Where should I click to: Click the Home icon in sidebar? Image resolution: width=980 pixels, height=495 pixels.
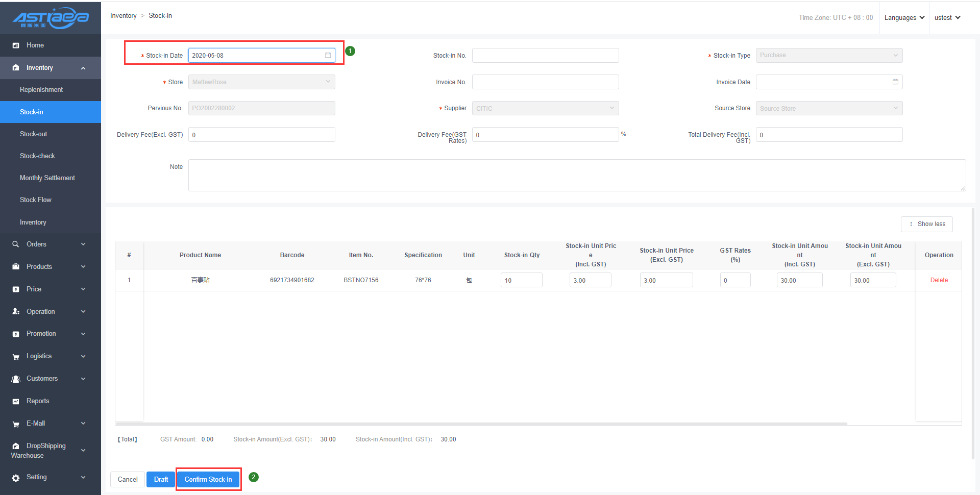(16, 45)
